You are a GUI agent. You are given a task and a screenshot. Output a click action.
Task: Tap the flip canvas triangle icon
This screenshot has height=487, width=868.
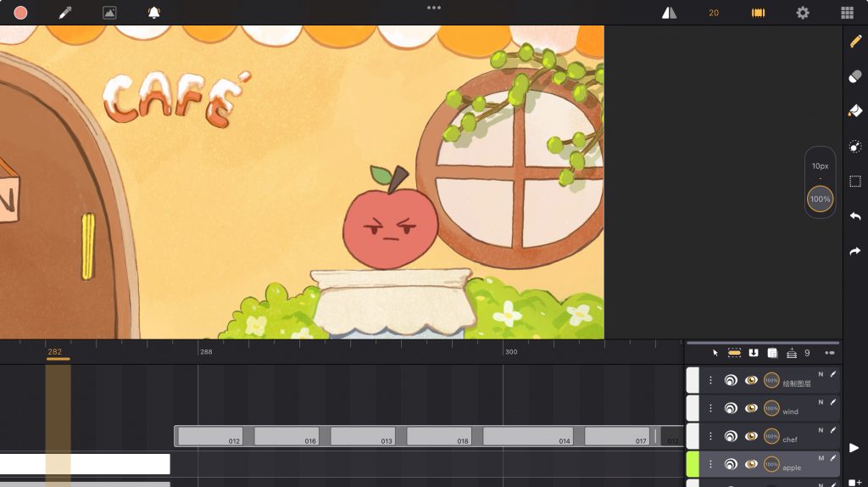(670, 13)
